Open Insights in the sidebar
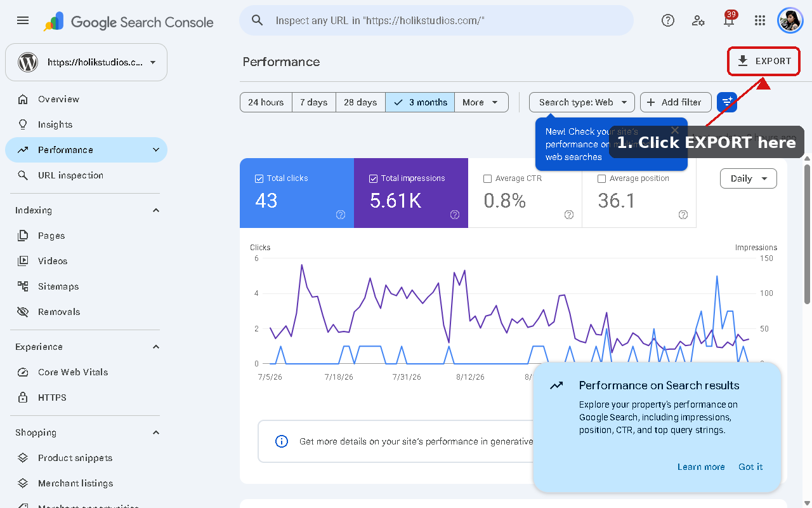812x508 pixels. (86, 124)
